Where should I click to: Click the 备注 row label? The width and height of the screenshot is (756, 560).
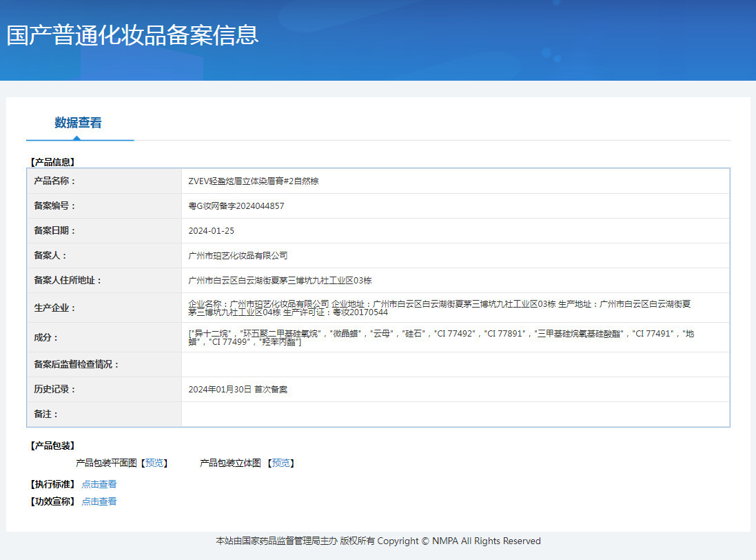(x=45, y=414)
